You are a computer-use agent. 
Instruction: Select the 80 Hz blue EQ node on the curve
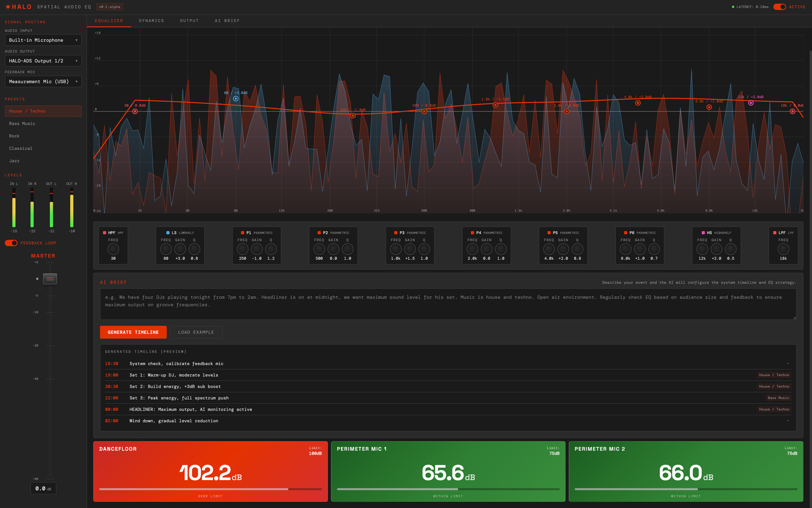point(236,99)
